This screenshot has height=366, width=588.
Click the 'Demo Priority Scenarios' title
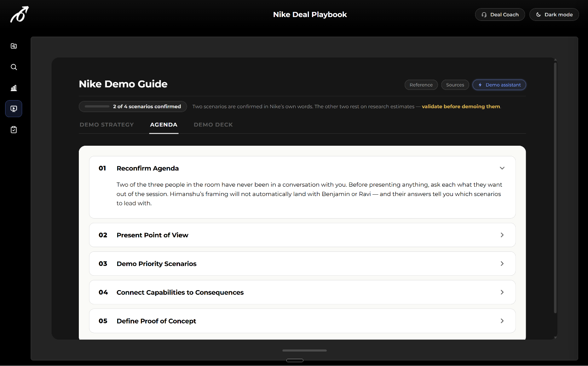tap(156, 264)
